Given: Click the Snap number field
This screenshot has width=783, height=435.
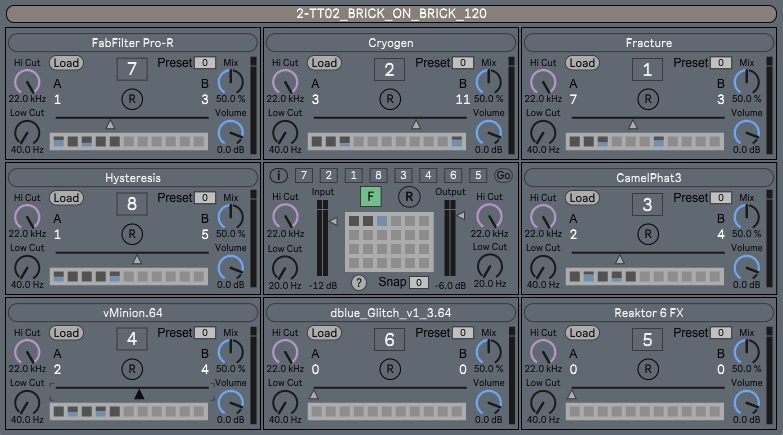Looking at the screenshot, I should coord(419,282).
